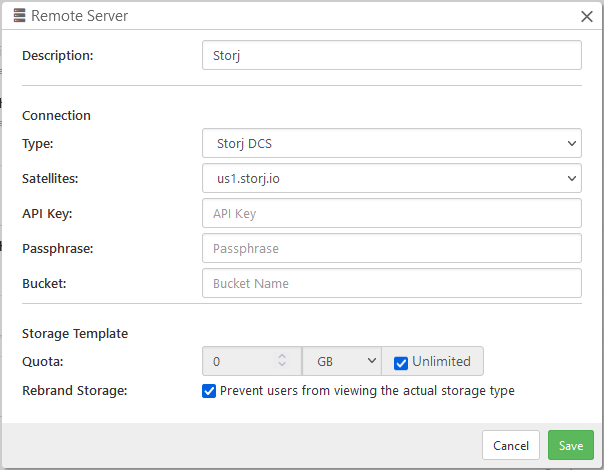Screen dimensions: 604x470
Task: Expand the Satellites dropdown us1.storj.io
Action: (x=392, y=178)
